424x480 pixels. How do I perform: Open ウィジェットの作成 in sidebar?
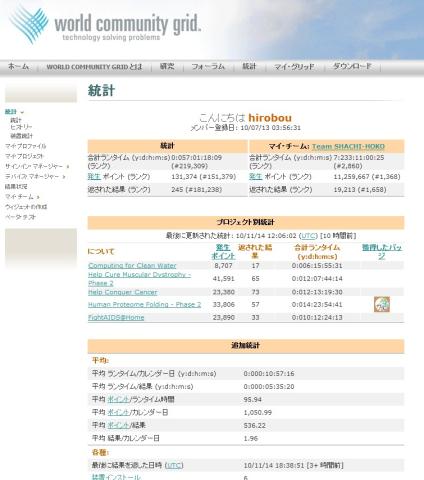[x=26, y=207]
